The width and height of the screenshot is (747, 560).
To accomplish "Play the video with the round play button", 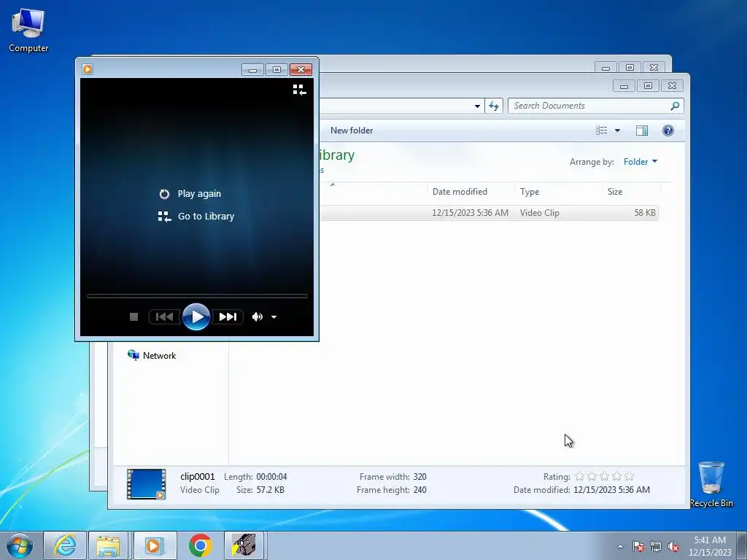I will (196, 316).
